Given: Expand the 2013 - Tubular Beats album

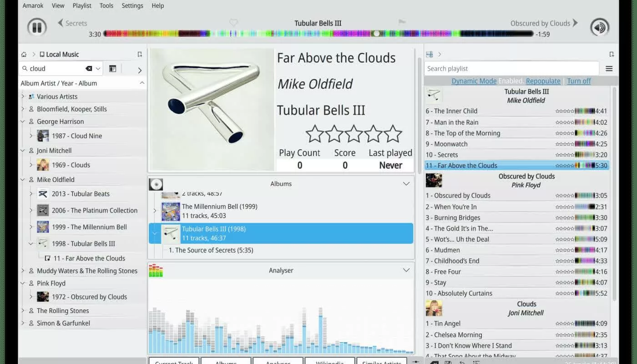Looking at the screenshot, I should (x=31, y=194).
